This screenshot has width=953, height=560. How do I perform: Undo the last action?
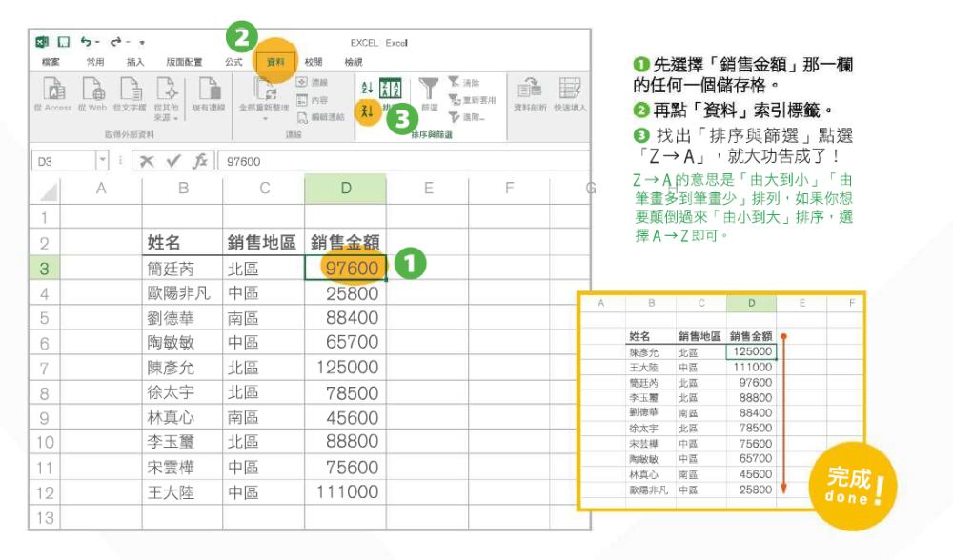coord(87,42)
